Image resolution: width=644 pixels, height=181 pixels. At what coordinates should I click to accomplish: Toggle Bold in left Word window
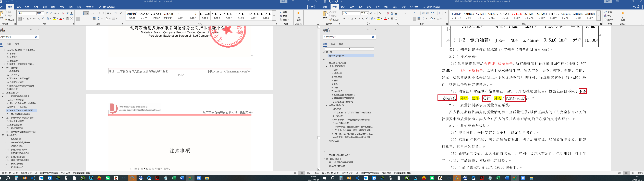click(20, 18)
